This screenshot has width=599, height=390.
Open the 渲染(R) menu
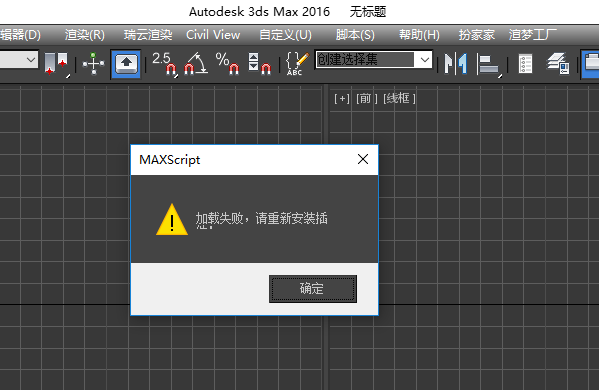[85, 35]
